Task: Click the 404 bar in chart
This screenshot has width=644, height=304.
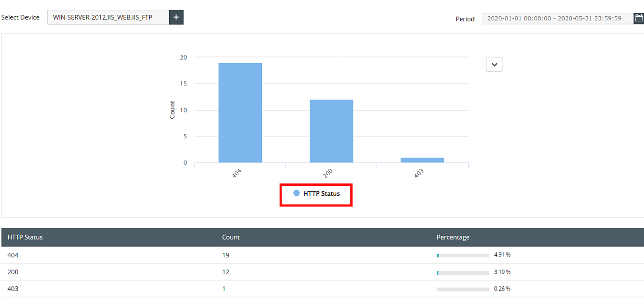Action: tap(240, 113)
